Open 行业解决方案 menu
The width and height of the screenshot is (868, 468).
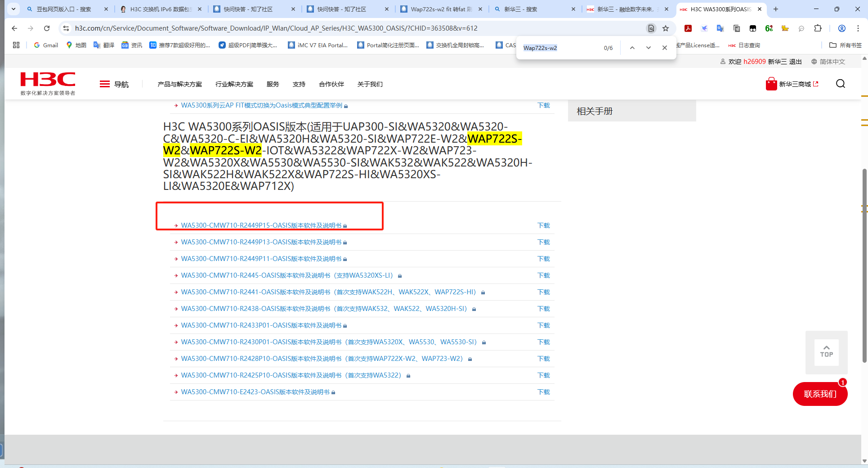pos(234,84)
